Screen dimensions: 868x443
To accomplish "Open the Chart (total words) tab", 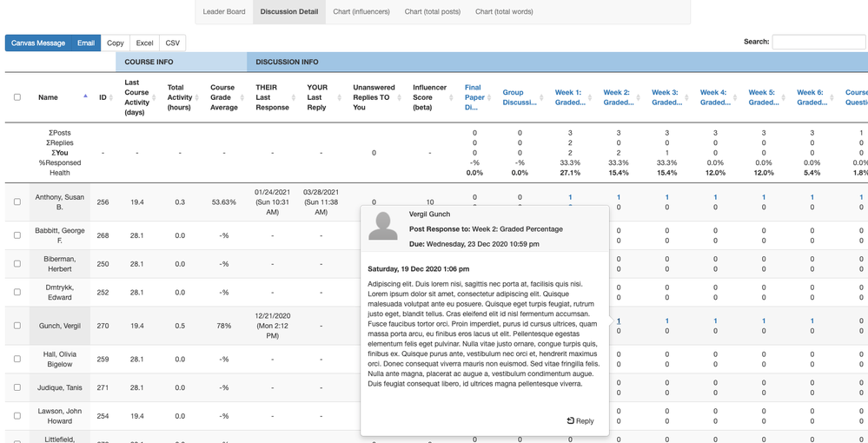I will 504,11.
